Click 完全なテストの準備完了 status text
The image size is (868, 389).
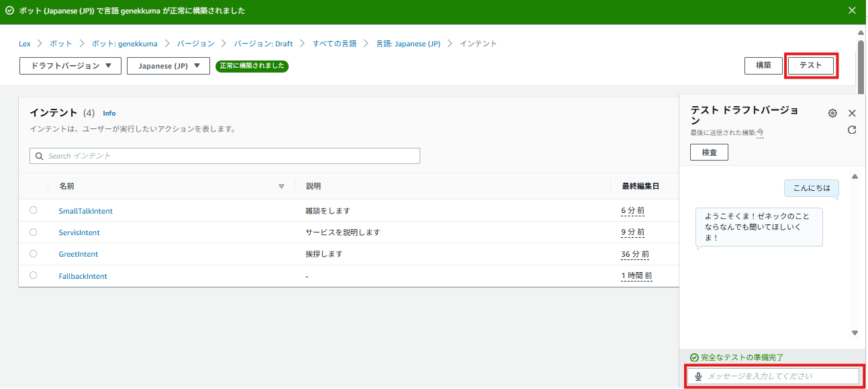(x=737, y=357)
